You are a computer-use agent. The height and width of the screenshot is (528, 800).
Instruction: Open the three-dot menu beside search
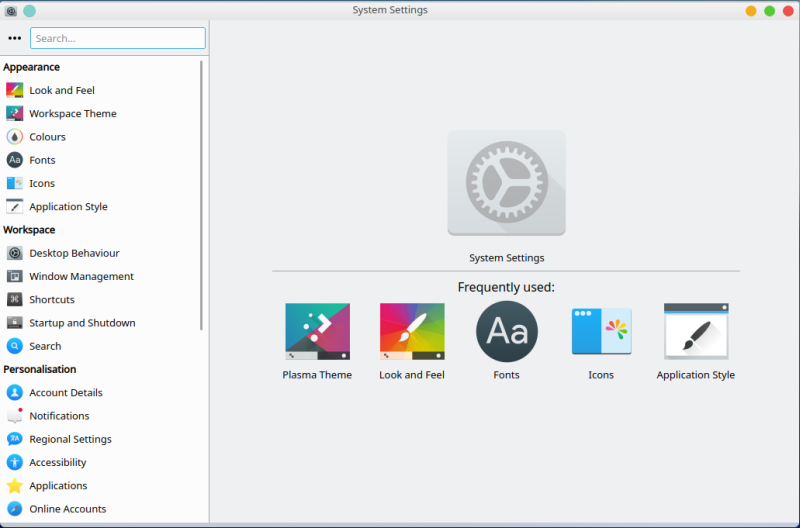click(x=14, y=38)
